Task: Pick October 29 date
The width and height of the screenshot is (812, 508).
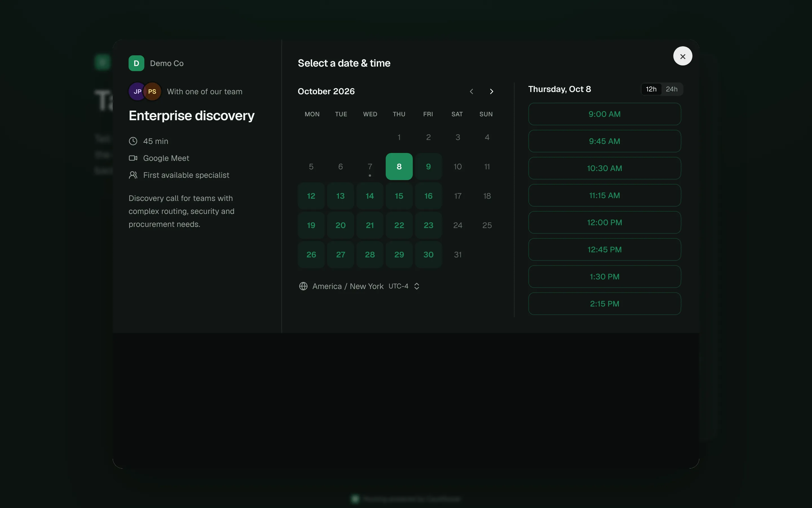Action: 399,255
